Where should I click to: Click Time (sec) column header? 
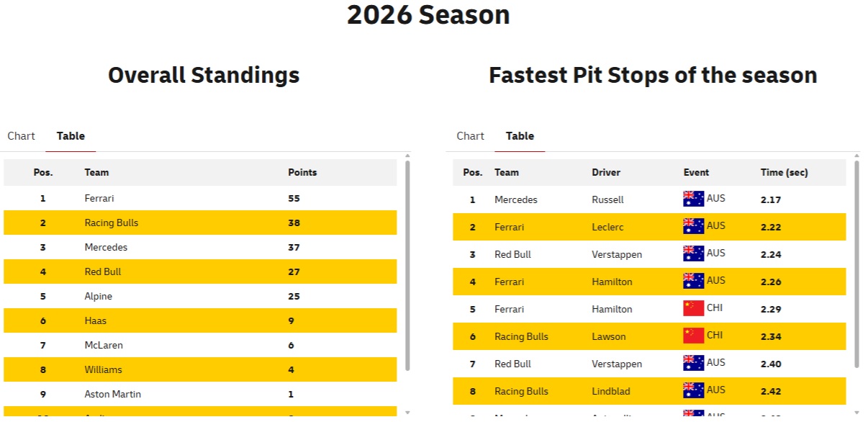[784, 173]
